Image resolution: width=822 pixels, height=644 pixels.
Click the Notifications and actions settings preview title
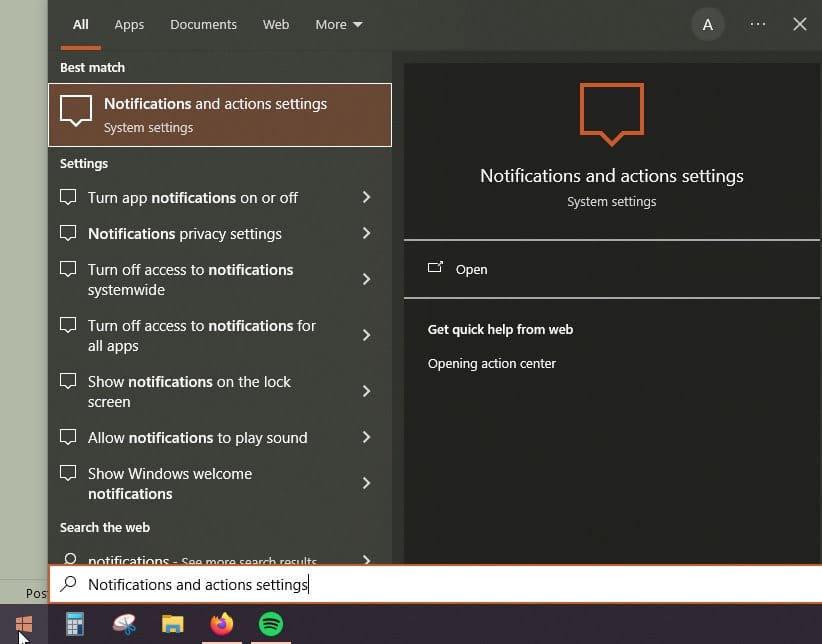[611, 176]
